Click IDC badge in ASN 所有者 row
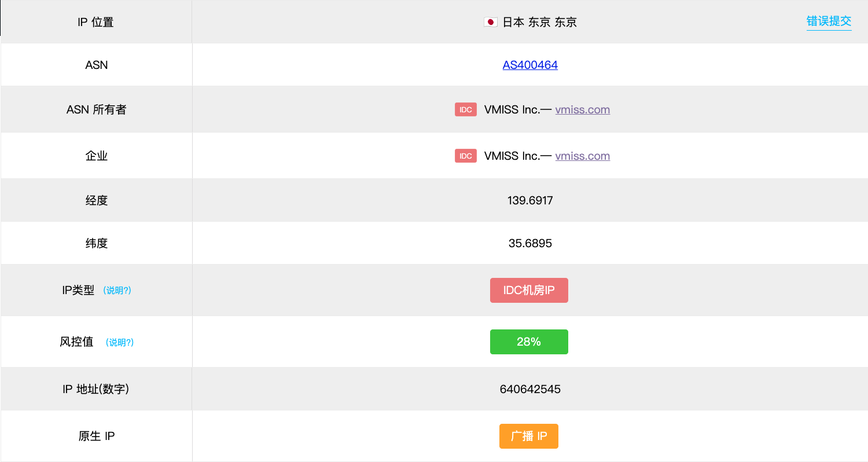Screen dimensions: 868x462 click(x=465, y=109)
